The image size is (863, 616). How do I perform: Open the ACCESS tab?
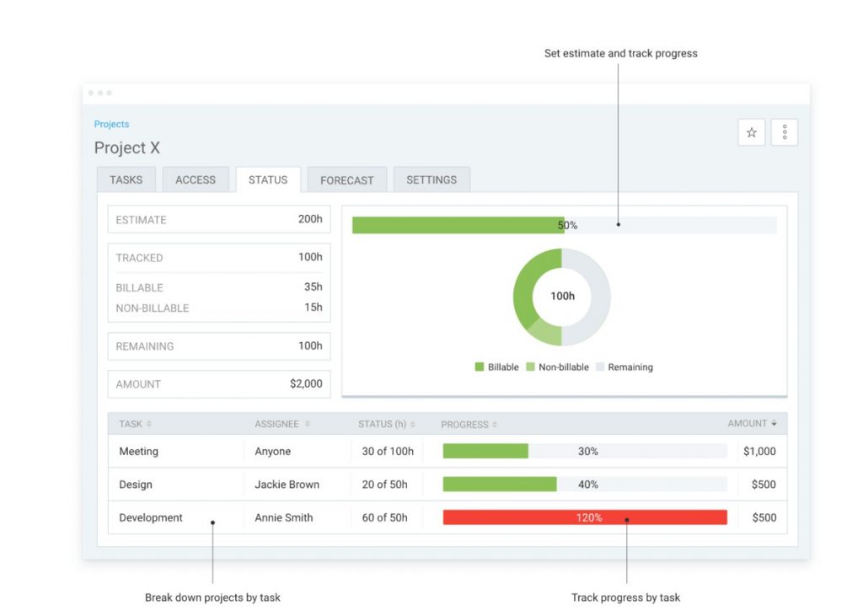[196, 179]
